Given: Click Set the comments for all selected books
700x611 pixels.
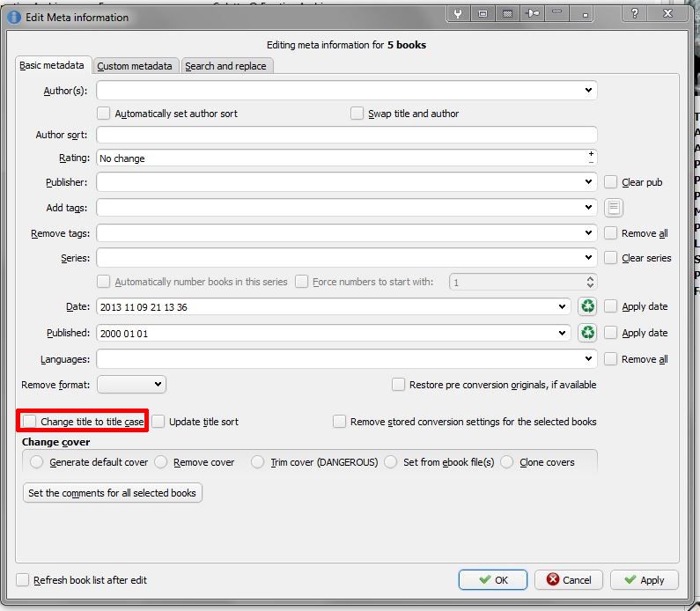Looking at the screenshot, I should click(x=113, y=493).
